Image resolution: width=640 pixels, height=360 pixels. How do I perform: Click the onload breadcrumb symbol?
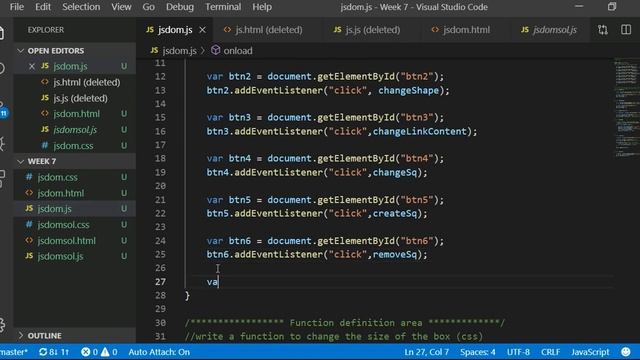point(238,51)
